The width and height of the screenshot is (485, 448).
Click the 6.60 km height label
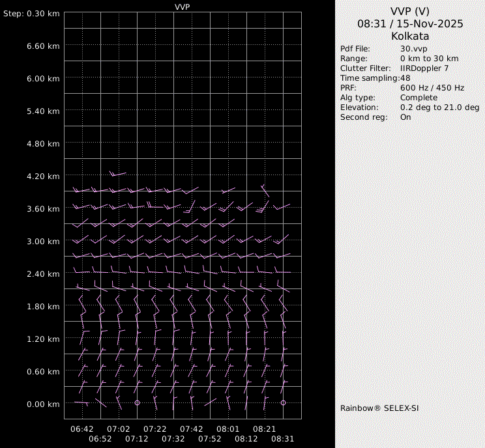[x=44, y=46]
